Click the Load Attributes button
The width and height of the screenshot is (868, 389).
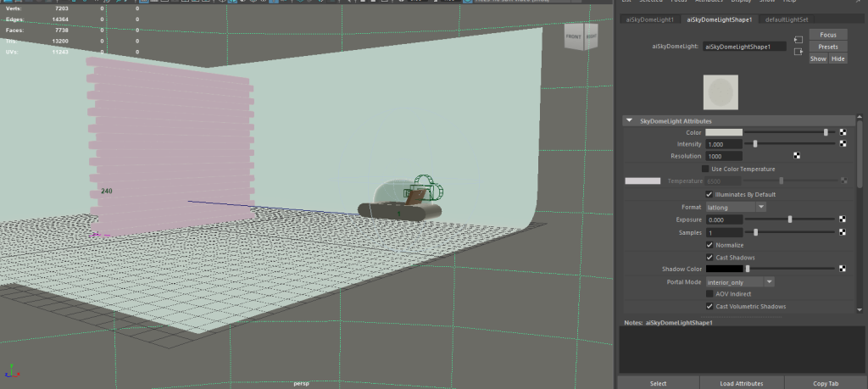tap(742, 383)
